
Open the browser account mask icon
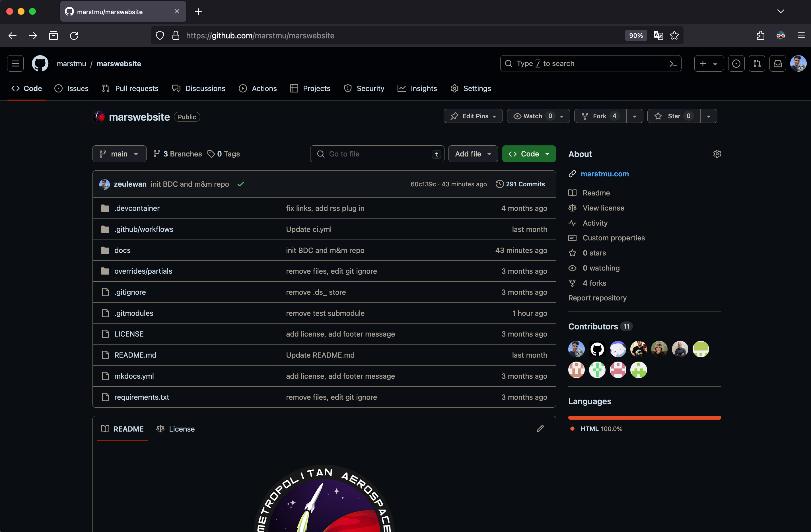pos(781,36)
